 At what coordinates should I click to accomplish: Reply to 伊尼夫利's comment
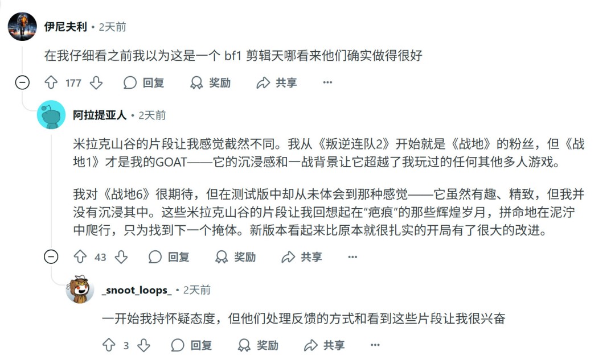(144, 83)
